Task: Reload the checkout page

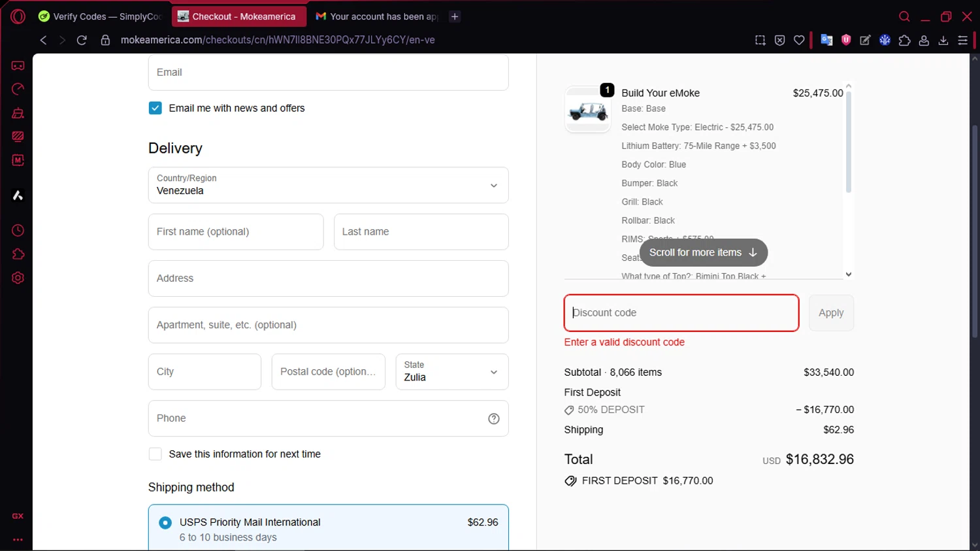Action: click(82, 40)
